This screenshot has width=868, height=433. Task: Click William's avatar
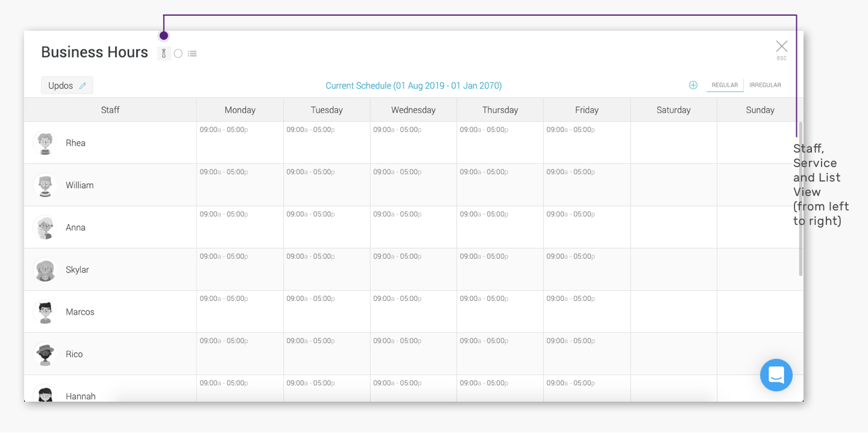(x=45, y=185)
